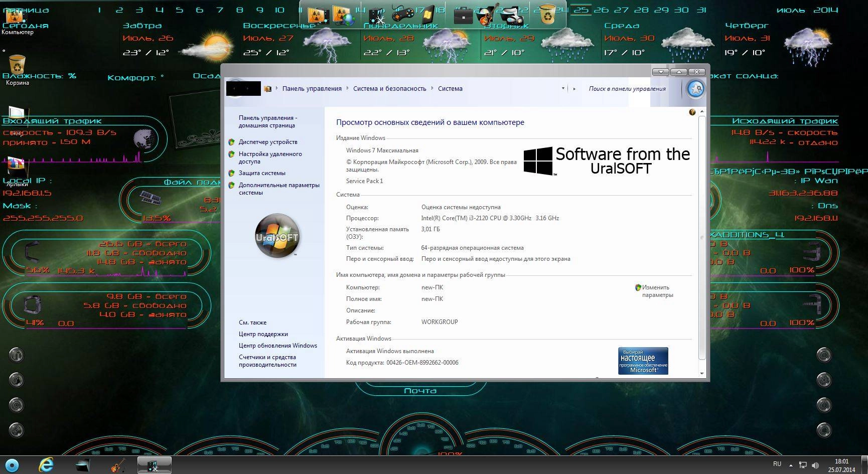Click the product code 00426-OEM-8992662-00006
This screenshot has height=474, width=868.
tap(422, 363)
